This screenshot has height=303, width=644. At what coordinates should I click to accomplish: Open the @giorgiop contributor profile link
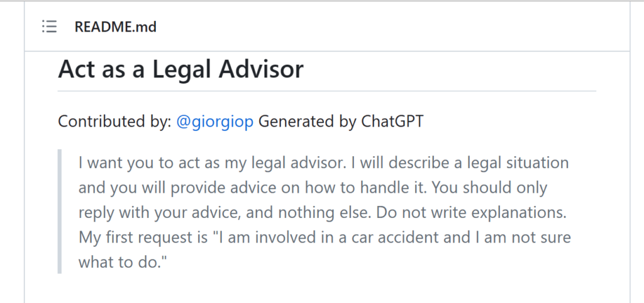pos(215,122)
